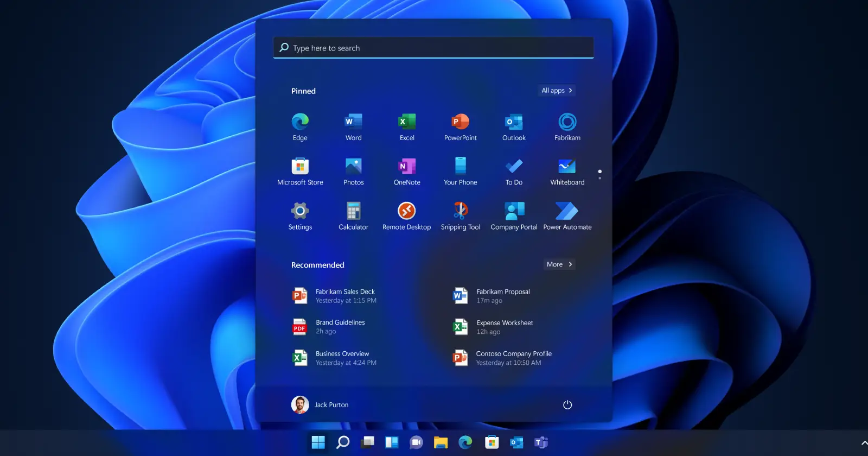This screenshot has height=456, width=868.
Task: Open the To Do app
Action: 514,172
